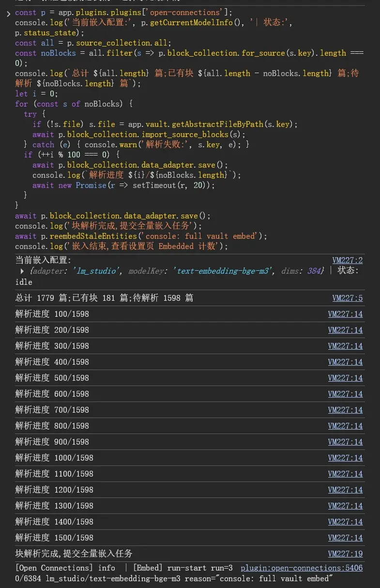Open VM227:14 link beside 解析进度 1400/1598
The image size is (380, 588).
(x=345, y=522)
